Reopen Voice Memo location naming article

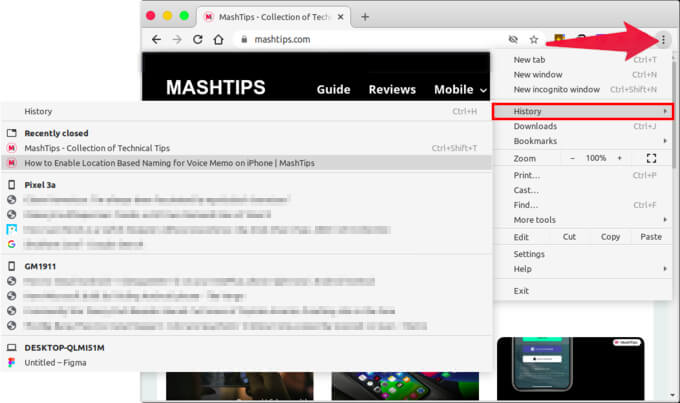click(x=246, y=163)
